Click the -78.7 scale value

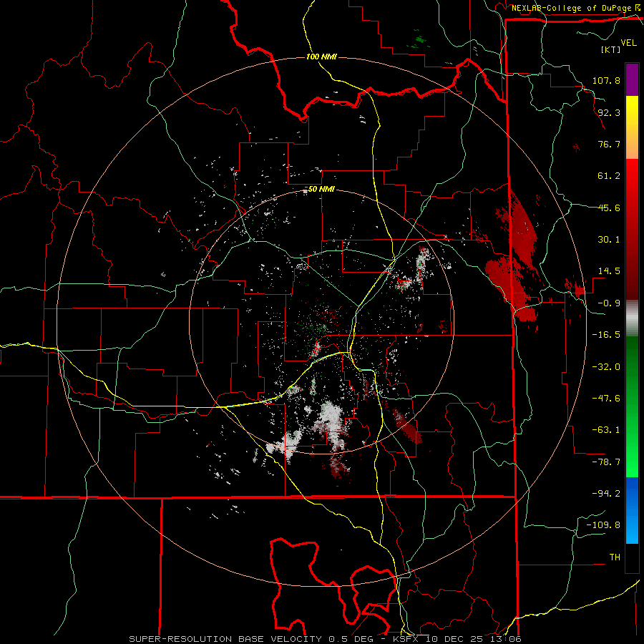pos(606,462)
